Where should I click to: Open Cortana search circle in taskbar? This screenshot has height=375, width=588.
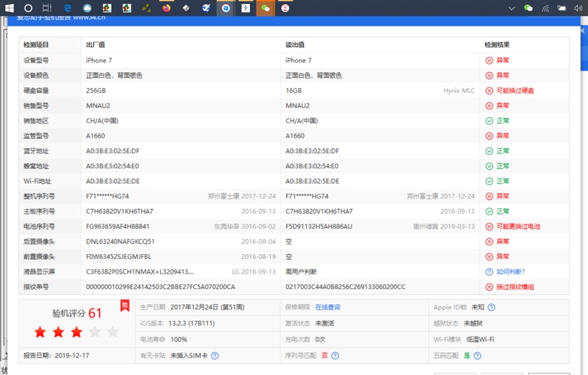[x=28, y=8]
